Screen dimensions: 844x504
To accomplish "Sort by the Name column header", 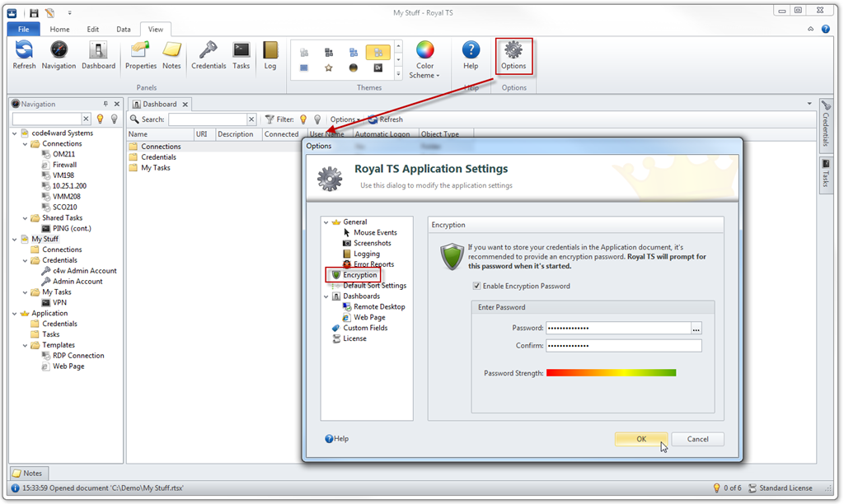I will (160, 134).
